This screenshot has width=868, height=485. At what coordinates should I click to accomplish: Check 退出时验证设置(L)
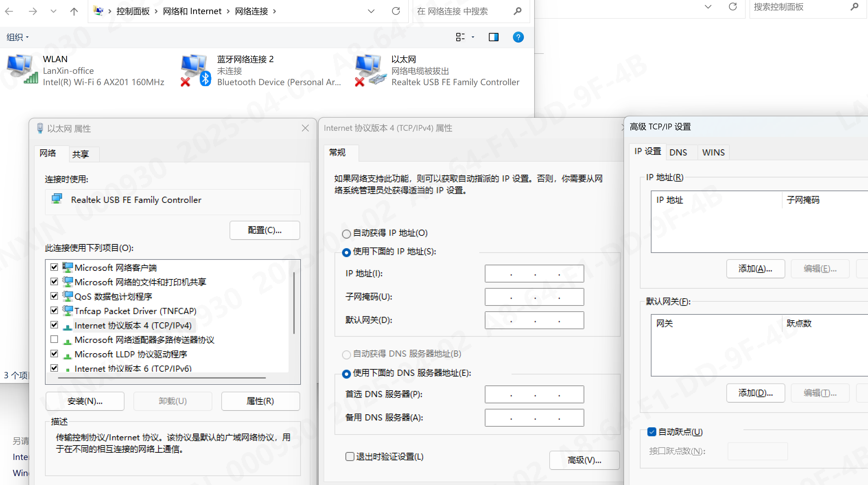(350, 457)
